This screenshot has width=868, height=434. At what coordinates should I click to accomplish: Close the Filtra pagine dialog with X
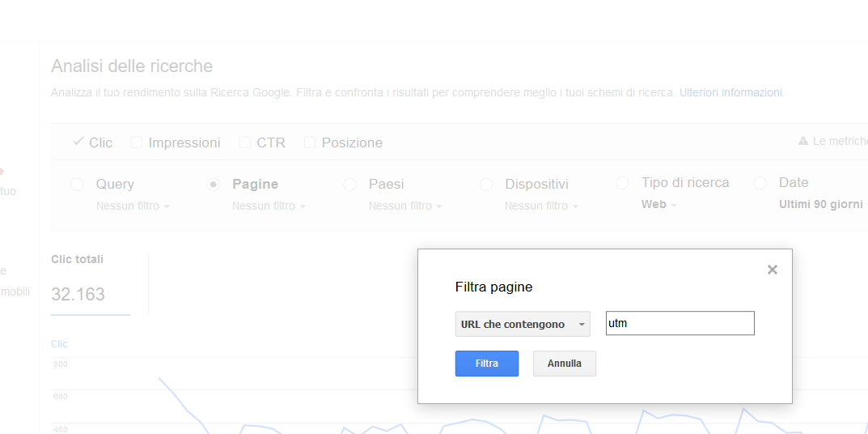coord(772,270)
